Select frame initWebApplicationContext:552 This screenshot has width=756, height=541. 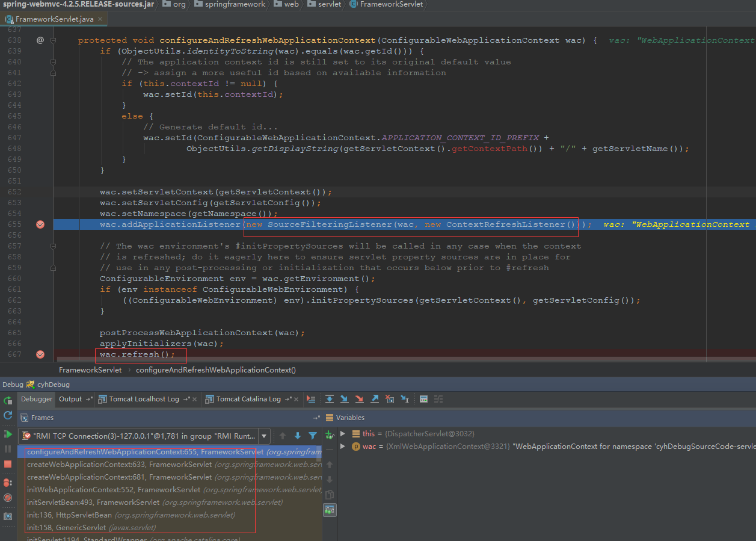[170, 489]
